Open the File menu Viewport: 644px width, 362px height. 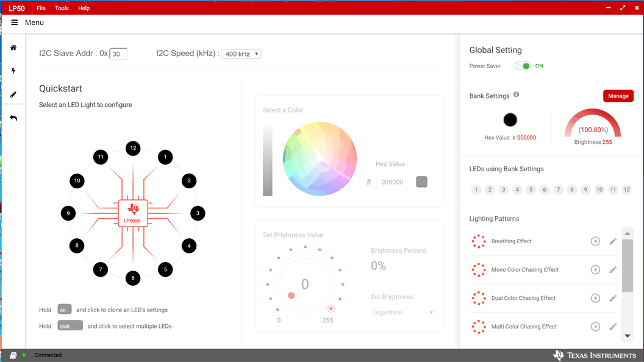pyautogui.click(x=41, y=8)
